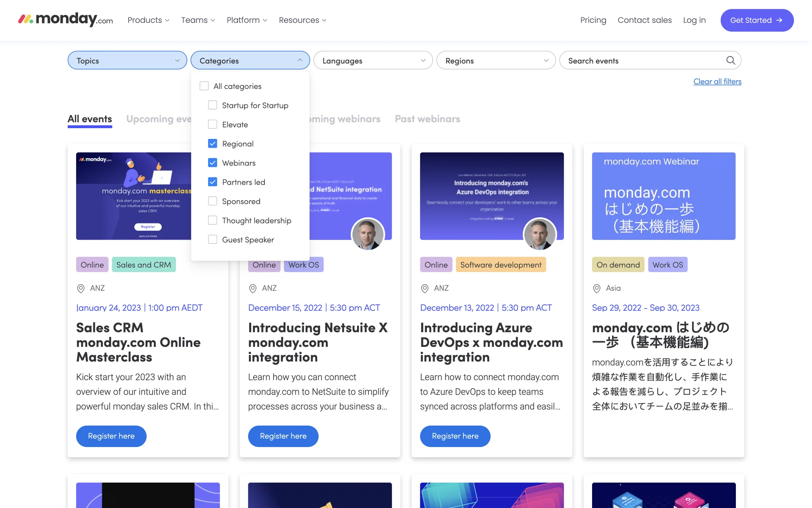The image size is (812, 508).
Task: Enable Thought leadership checkbox
Action: pos(213,220)
